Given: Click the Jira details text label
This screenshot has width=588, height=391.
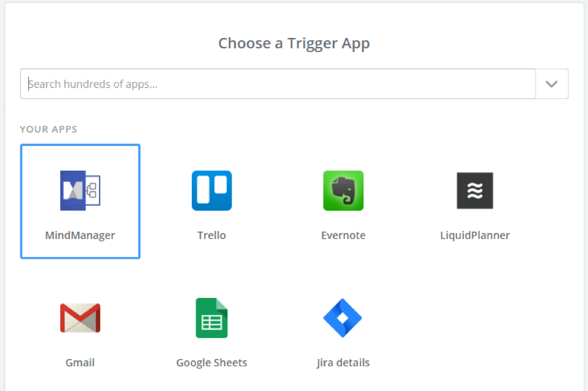Looking at the screenshot, I should (343, 363).
